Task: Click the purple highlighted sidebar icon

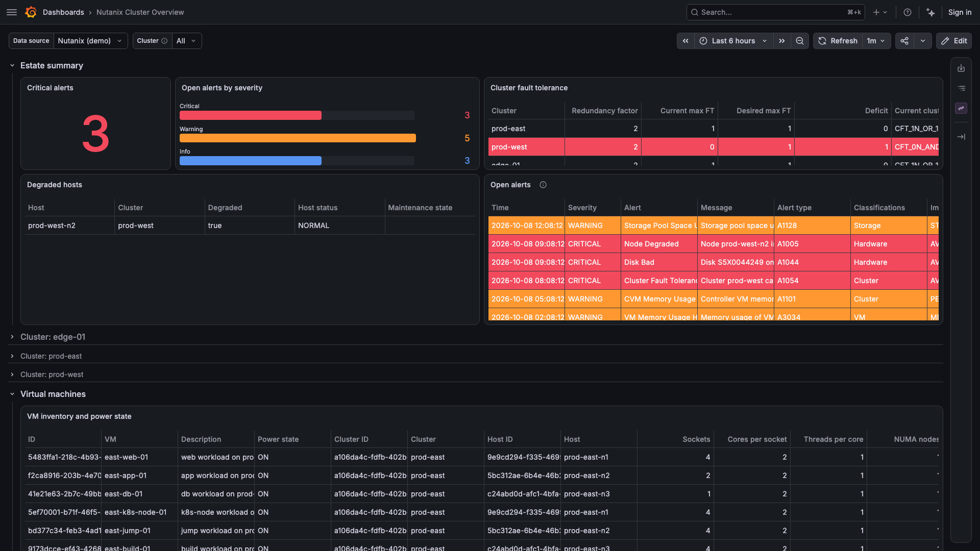Action: point(961,108)
